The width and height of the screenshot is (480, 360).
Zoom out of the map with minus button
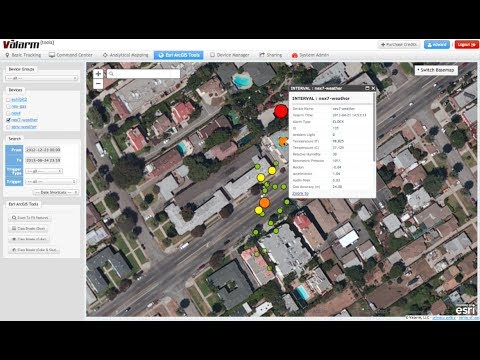tap(98, 84)
